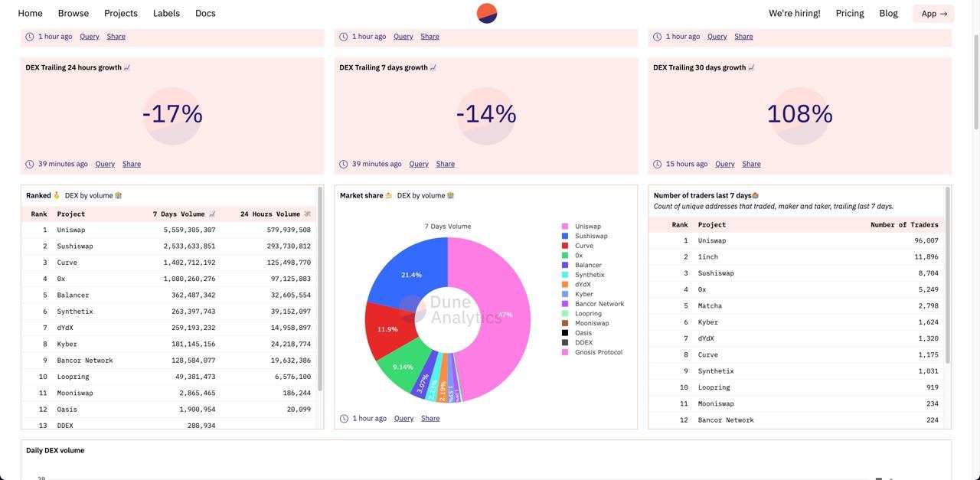Image resolution: width=980 pixels, height=480 pixels.
Task: Toggle Synthetix legend entry
Action: [x=583, y=275]
